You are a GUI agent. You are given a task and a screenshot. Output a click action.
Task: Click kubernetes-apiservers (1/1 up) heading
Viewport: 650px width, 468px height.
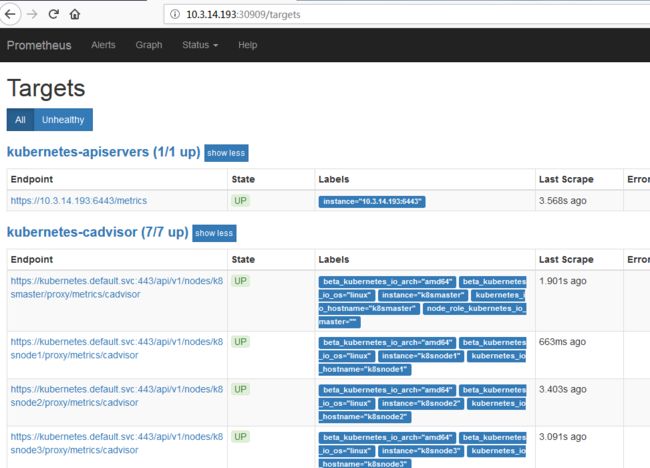[104, 152]
